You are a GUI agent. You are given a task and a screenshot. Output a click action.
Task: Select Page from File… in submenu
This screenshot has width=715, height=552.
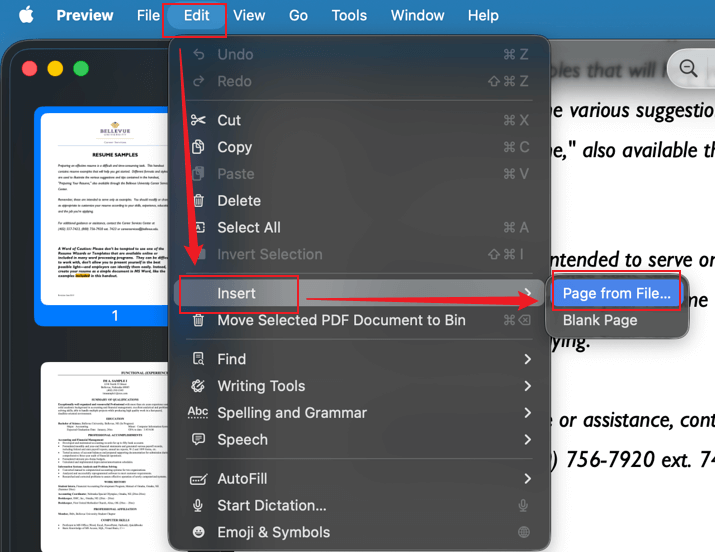pos(617,293)
